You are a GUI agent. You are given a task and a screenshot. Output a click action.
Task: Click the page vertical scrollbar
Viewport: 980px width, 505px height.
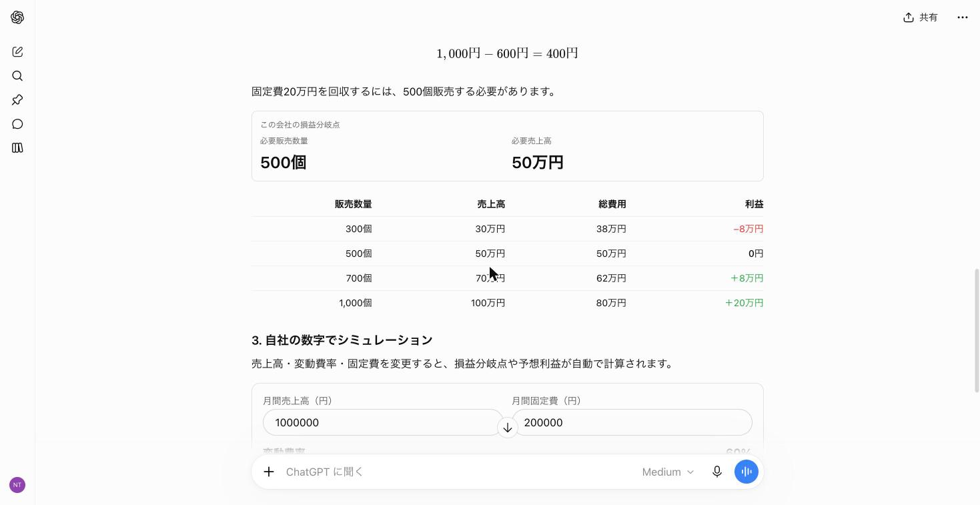[x=977, y=330]
